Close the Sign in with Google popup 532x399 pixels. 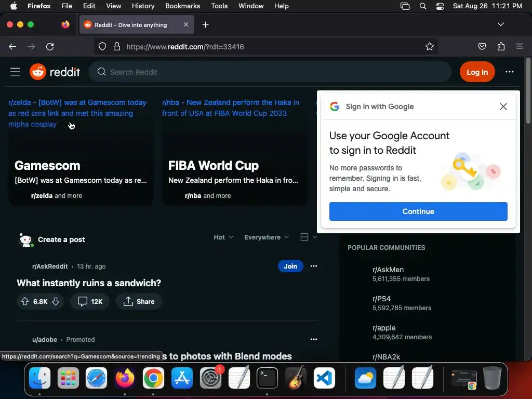503,107
